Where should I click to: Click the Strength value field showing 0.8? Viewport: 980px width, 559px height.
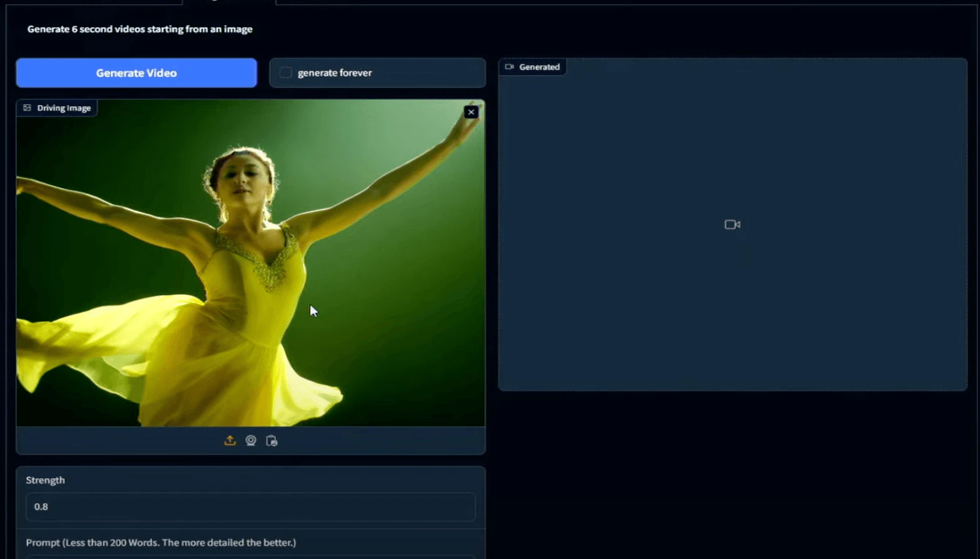(x=250, y=506)
